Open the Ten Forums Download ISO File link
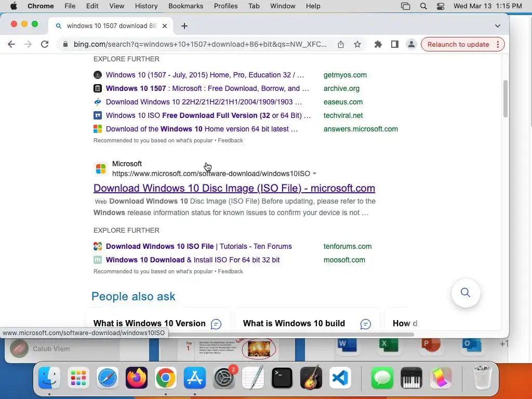This screenshot has height=399, width=532. [x=199, y=246]
